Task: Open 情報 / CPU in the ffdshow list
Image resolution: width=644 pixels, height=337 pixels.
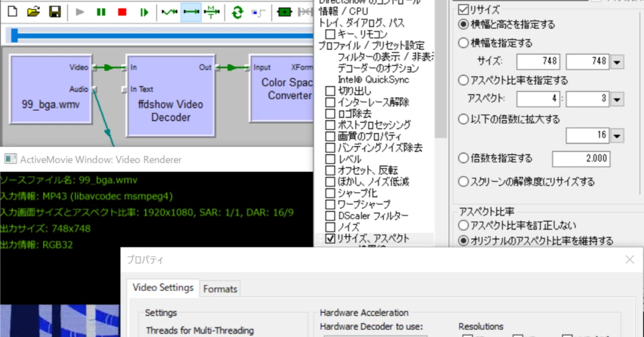Action: coord(344,12)
